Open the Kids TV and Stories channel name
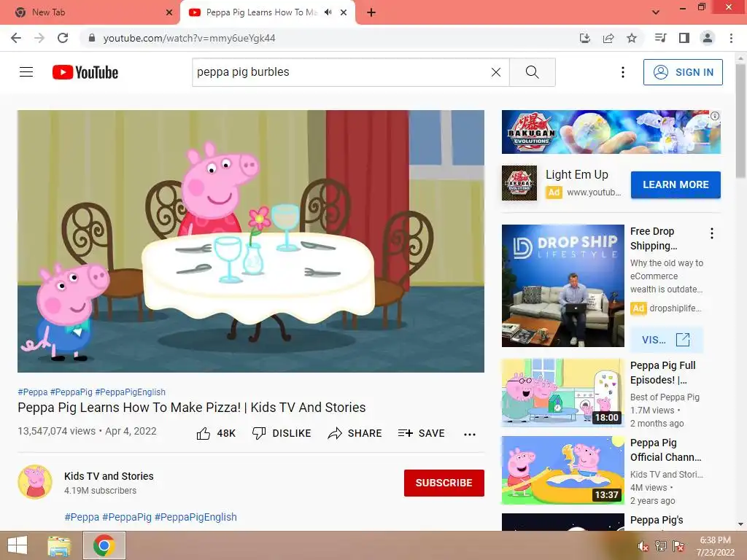Image resolution: width=747 pixels, height=560 pixels. click(109, 476)
